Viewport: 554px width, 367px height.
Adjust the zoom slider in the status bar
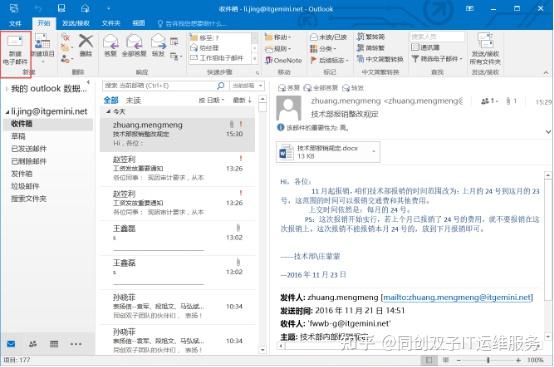pyautogui.click(x=488, y=360)
